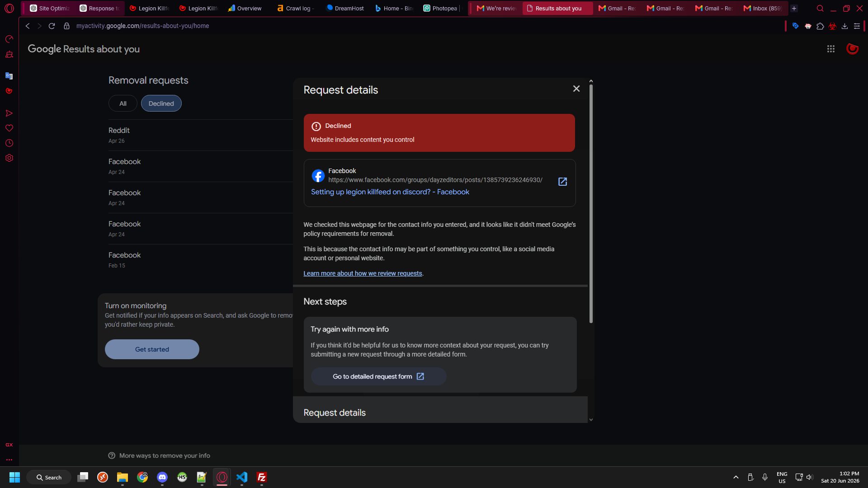Select the Declined filter chip
868x488 pixels.
(x=161, y=103)
